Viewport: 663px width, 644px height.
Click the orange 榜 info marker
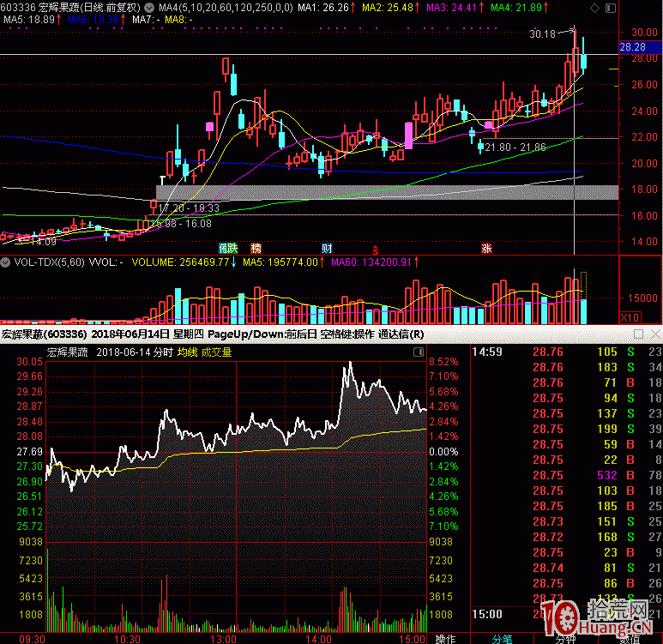point(255,248)
